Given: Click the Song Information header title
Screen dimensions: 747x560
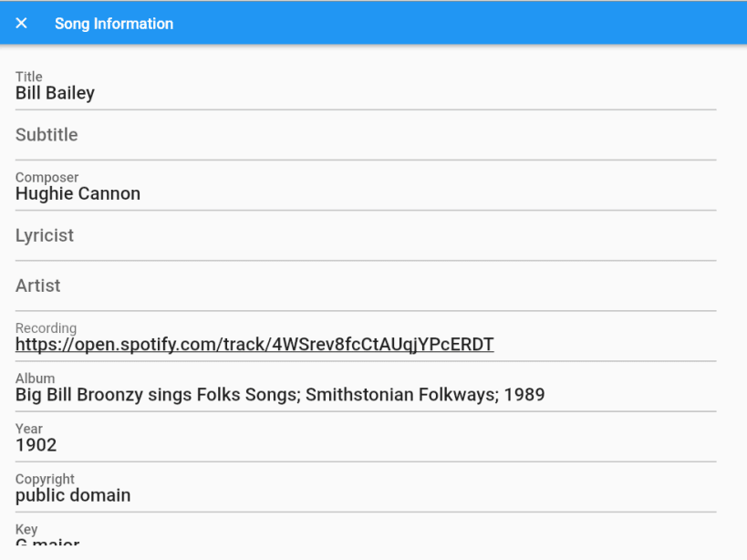Looking at the screenshot, I should pos(114,24).
